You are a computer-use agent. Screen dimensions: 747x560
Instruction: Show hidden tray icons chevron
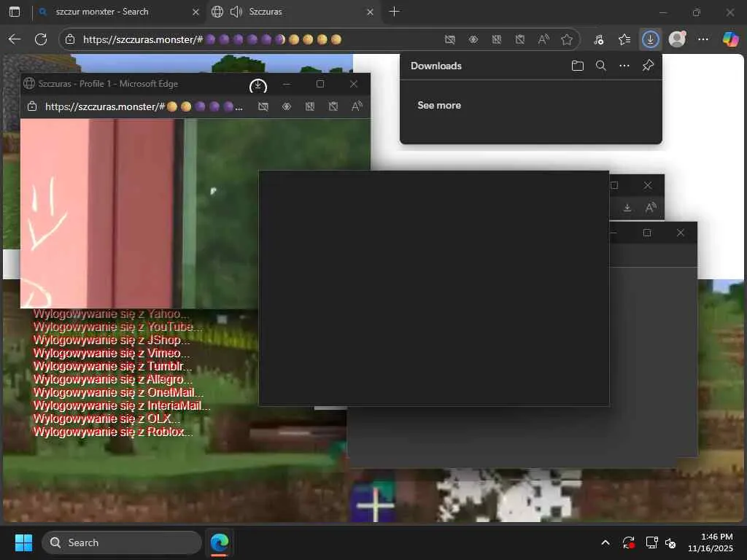click(605, 542)
